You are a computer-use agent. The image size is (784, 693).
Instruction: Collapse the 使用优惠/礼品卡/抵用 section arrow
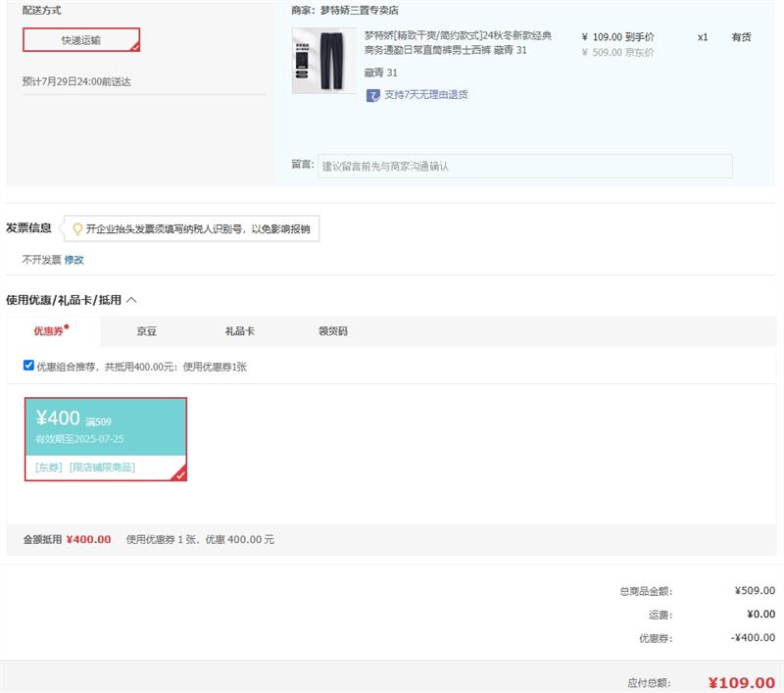click(x=132, y=300)
